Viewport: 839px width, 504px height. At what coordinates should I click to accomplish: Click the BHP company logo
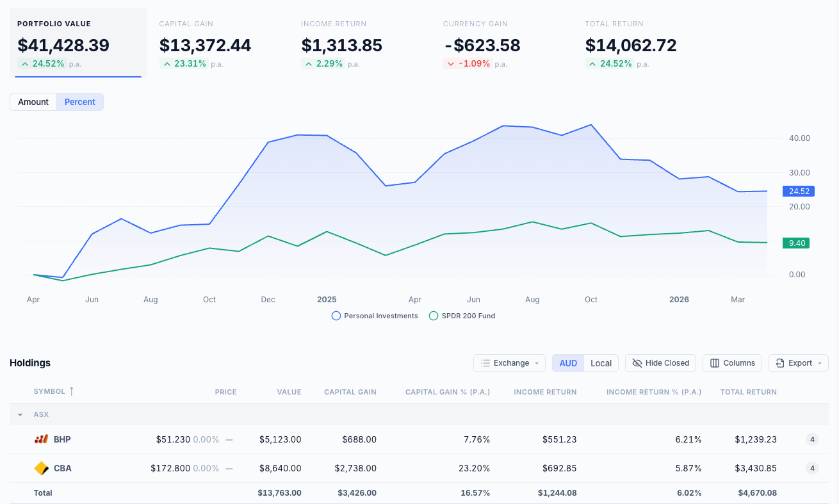pyautogui.click(x=42, y=439)
